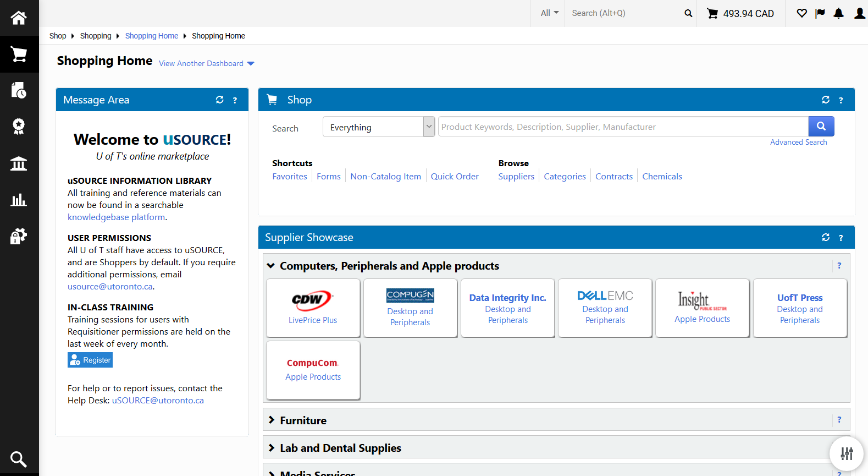Click Shopping Home breadcrumb link
This screenshot has width=868, height=476.
coord(151,36)
